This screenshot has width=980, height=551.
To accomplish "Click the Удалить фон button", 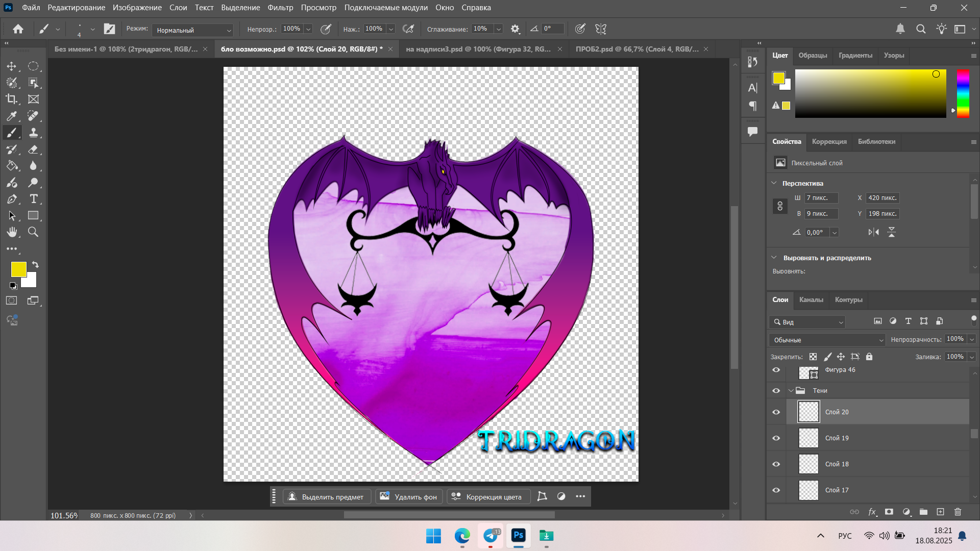I will 409,496.
